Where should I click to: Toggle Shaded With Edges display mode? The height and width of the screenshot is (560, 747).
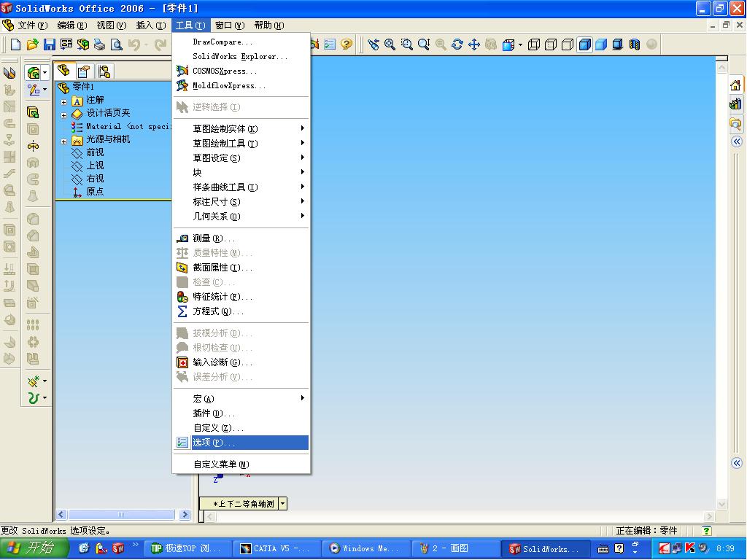point(584,44)
